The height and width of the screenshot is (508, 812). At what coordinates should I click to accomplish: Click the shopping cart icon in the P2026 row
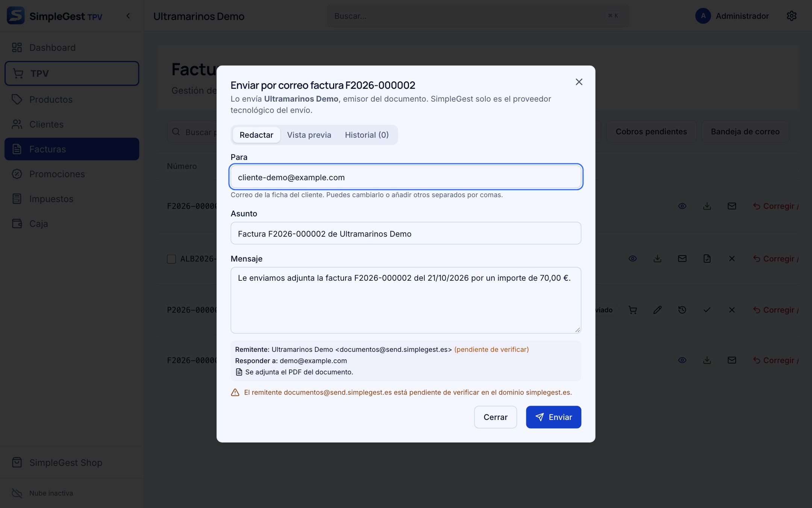point(633,310)
